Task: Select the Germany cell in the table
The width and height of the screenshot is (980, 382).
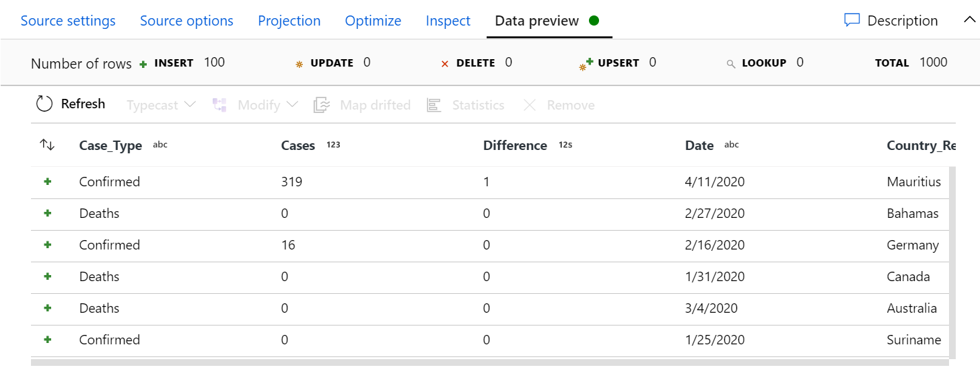Action: click(x=913, y=245)
